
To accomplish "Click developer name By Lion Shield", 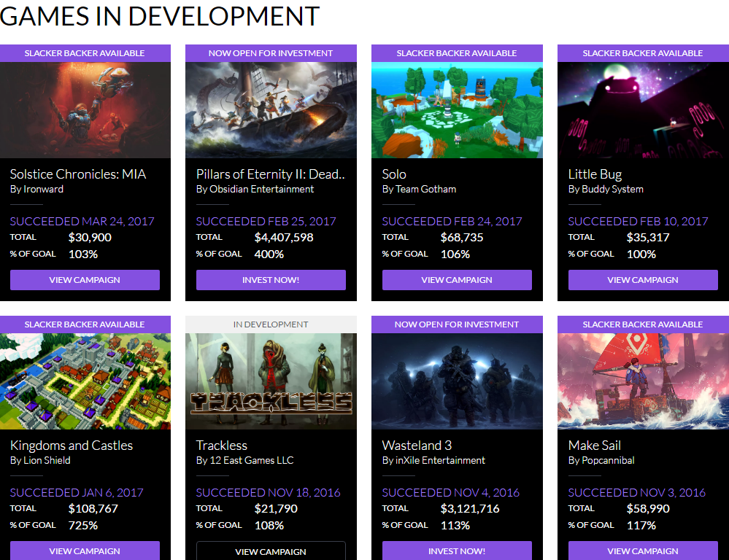I will tap(40, 460).
